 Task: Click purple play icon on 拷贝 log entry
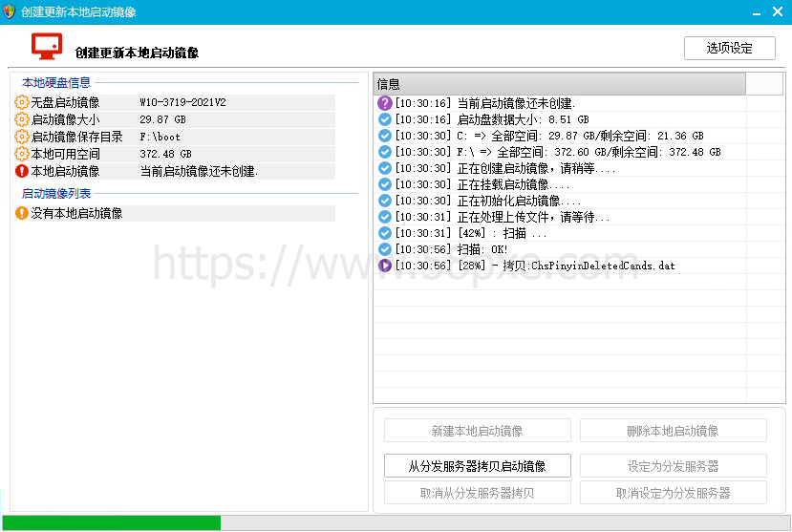click(x=385, y=266)
